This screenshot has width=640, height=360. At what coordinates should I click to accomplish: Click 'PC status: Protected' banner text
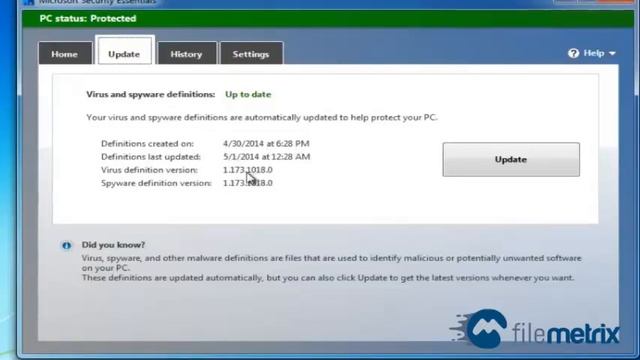click(x=88, y=18)
